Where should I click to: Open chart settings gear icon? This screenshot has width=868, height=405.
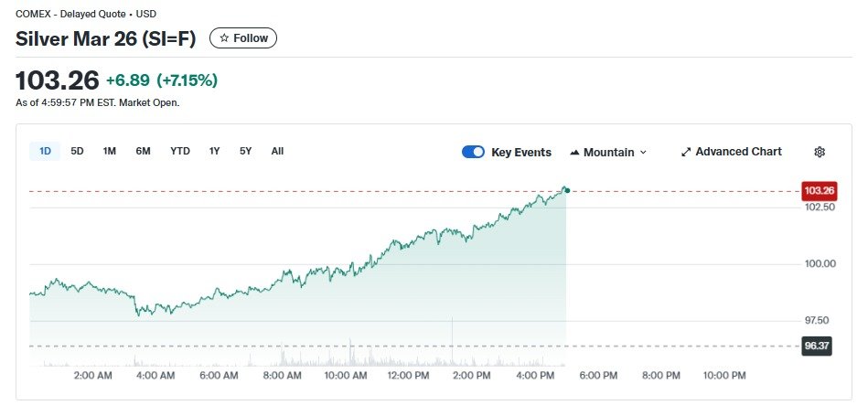pos(820,152)
